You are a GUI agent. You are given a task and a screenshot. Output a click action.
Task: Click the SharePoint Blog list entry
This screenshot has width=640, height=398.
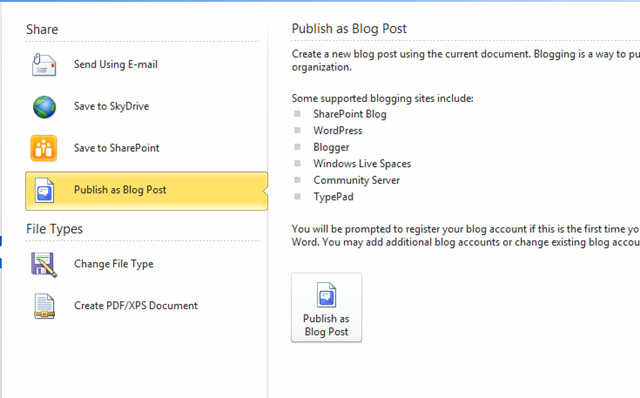350,114
